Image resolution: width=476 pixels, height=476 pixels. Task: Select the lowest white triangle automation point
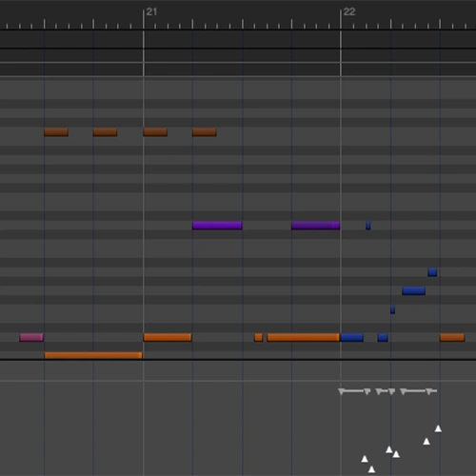[x=371, y=469]
